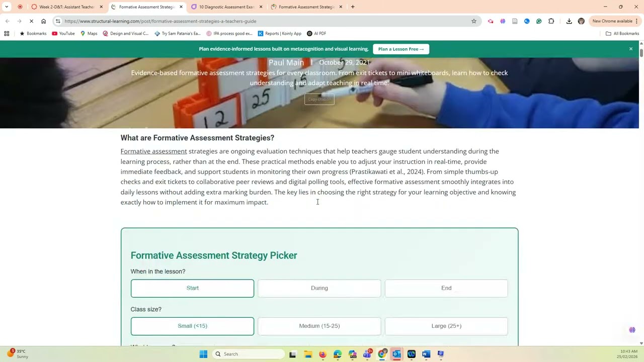Open the Try Sam Patania's bookmark

coord(178,34)
